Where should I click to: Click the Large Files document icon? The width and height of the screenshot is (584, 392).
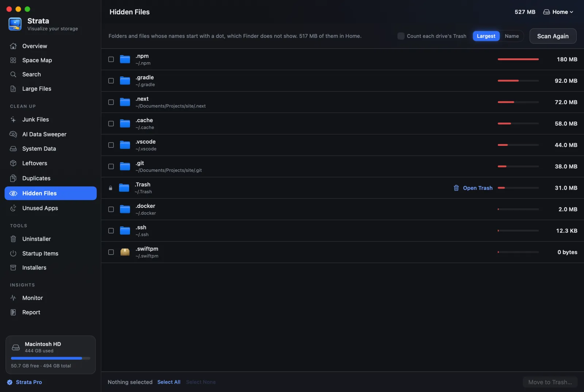(x=13, y=89)
